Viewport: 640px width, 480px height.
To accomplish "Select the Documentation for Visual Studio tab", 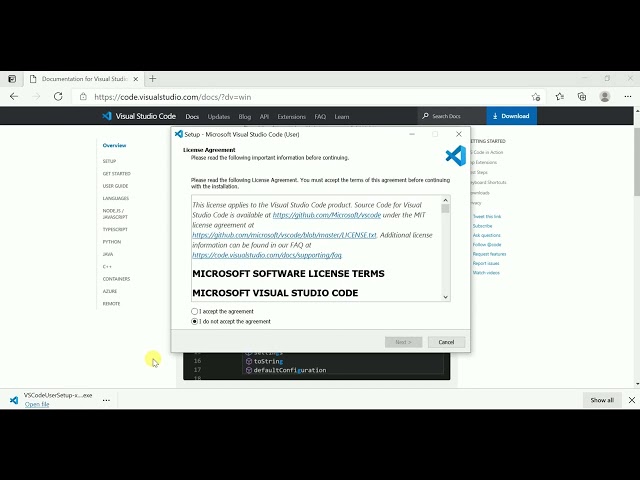I will 84,79.
